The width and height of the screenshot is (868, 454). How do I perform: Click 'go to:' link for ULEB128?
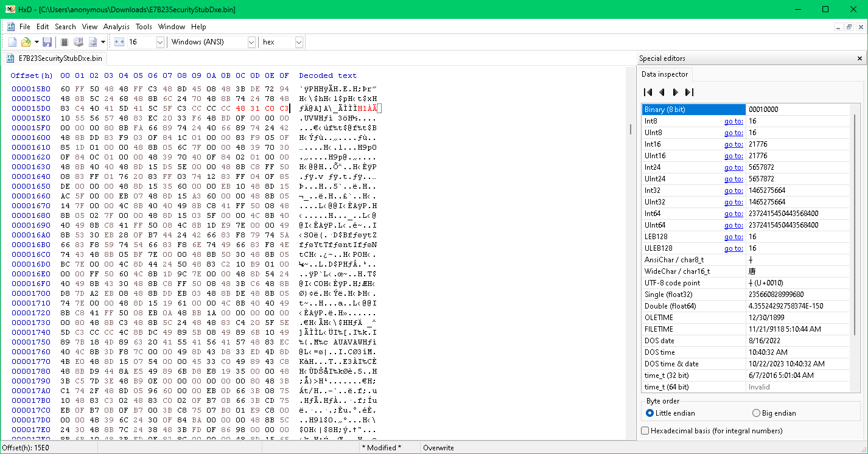pyautogui.click(x=733, y=248)
